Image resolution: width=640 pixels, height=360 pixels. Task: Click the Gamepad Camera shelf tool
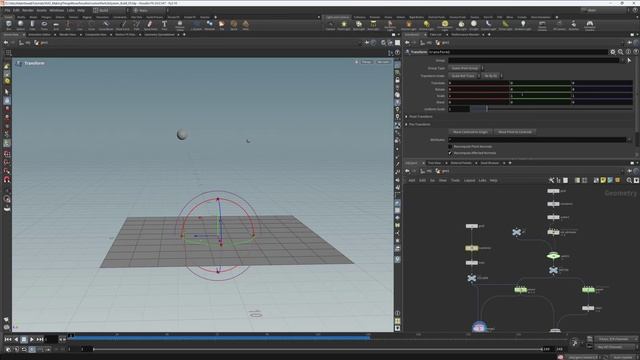pyautogui.click(x=589, y=25)
